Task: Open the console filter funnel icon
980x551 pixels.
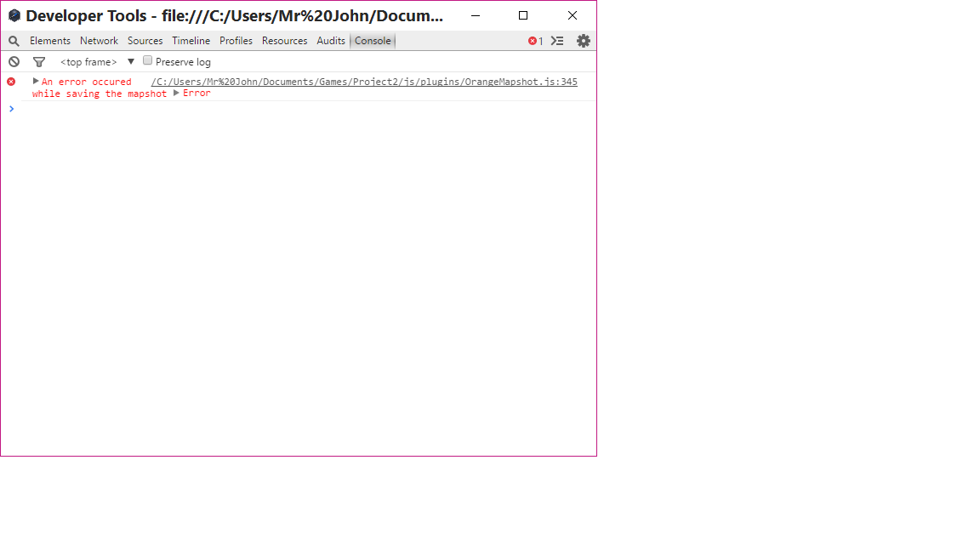Action: click(x=39, y=62)
